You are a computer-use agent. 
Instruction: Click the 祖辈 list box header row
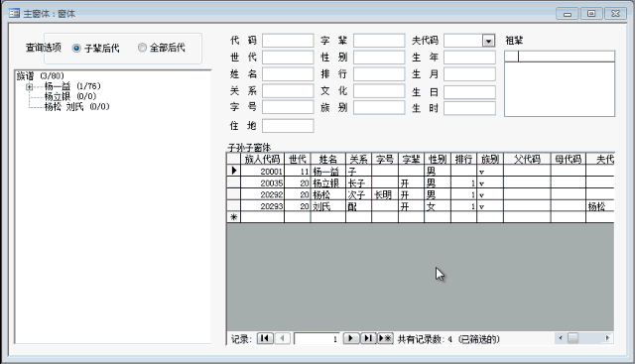coord(560,57)
